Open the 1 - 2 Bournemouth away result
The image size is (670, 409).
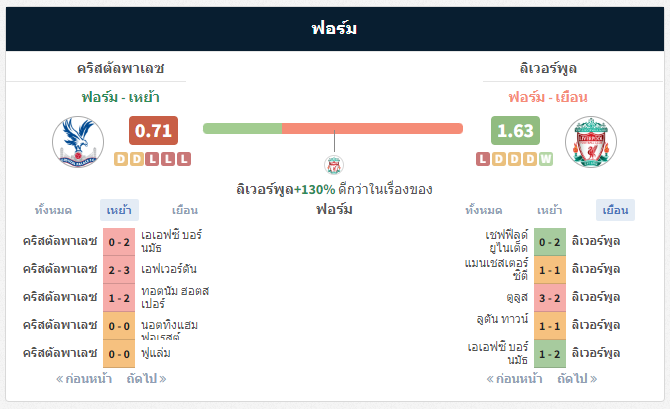pyautogui.click(x=550, y=354)
